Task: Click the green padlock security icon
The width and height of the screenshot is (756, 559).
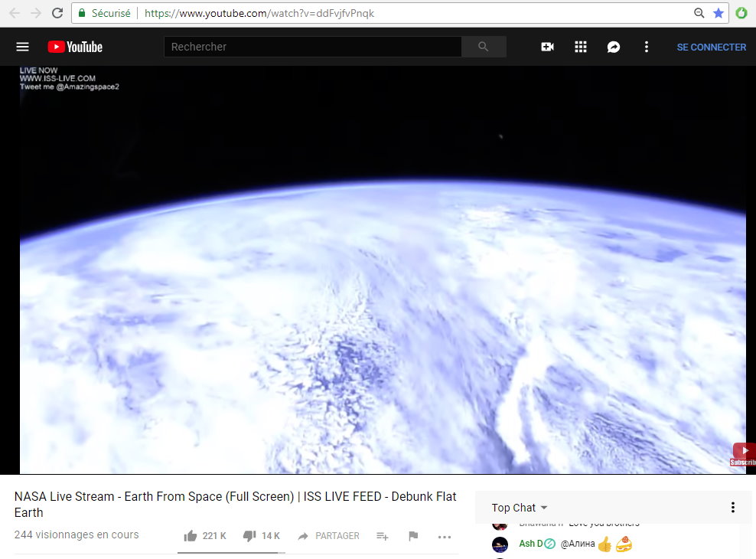Action: [82, 13]
